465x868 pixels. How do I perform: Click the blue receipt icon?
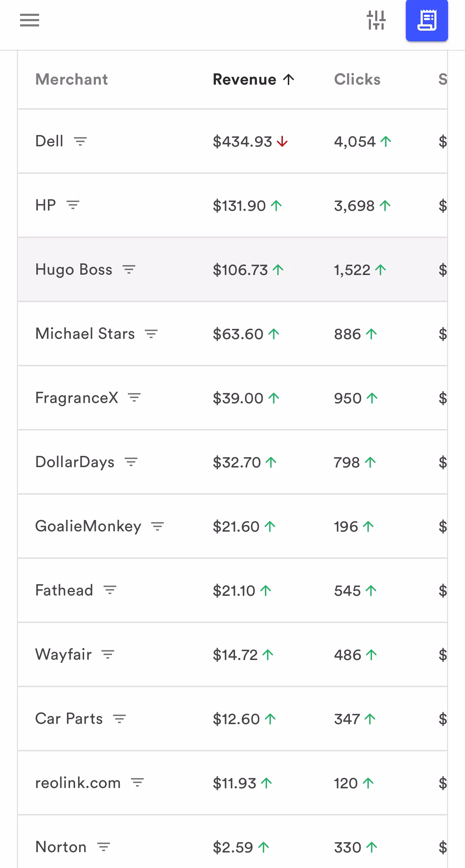coord(427,20)
